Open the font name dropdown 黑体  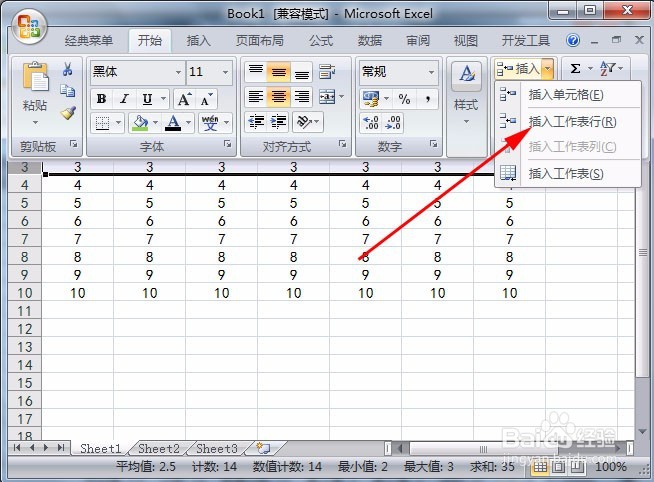tap(179, 72)
